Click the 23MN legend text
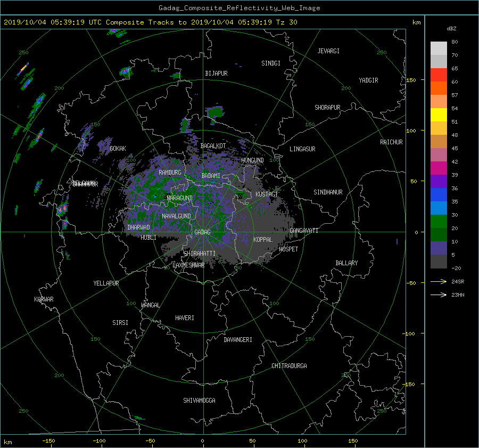The height and width of the screenshot is (448, 479). [458, 295]
